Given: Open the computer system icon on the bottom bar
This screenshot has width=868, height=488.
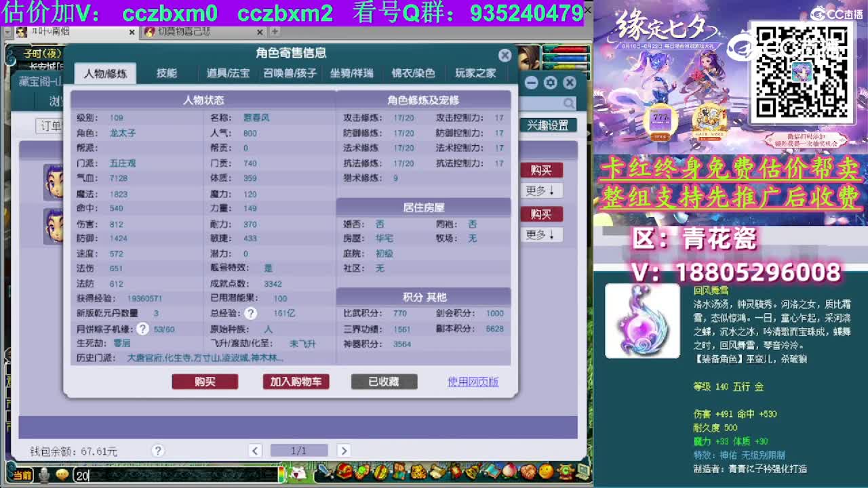Looking at the screenshot, I should click(582, 472).
